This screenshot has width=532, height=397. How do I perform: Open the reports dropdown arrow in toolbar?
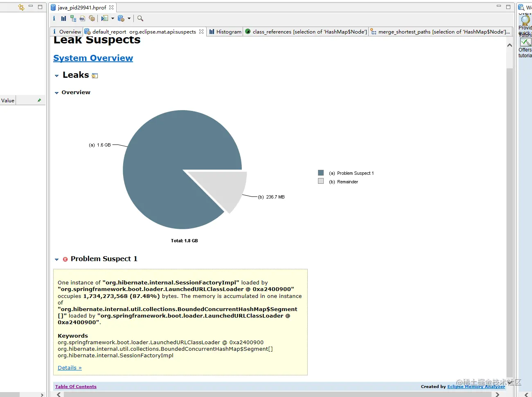pyautogui.click(x=113, y=18)
